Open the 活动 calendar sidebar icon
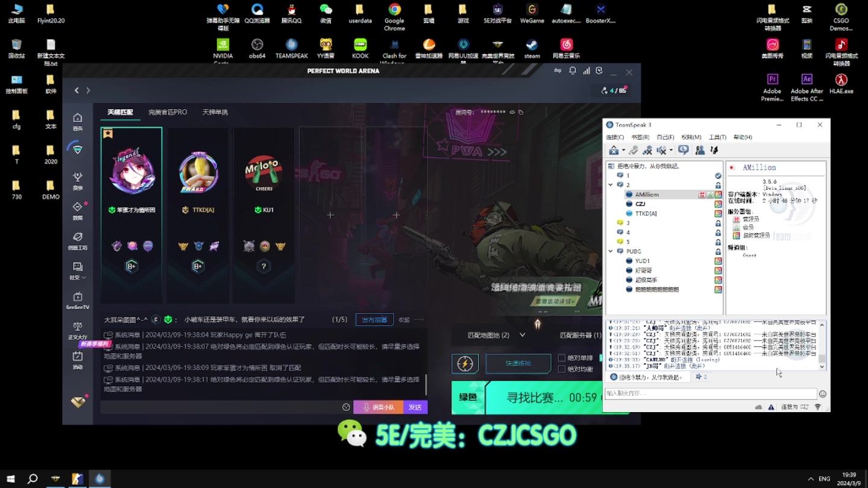 pyautogui.click(x=77, y=360)
